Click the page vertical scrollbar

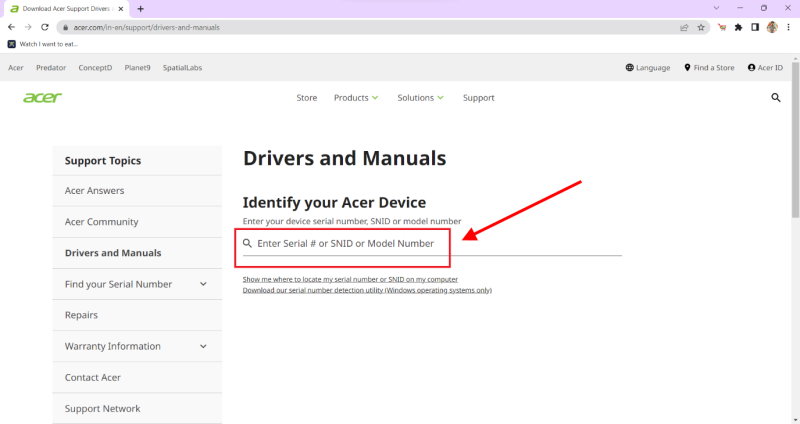click(x=795, y=140)
